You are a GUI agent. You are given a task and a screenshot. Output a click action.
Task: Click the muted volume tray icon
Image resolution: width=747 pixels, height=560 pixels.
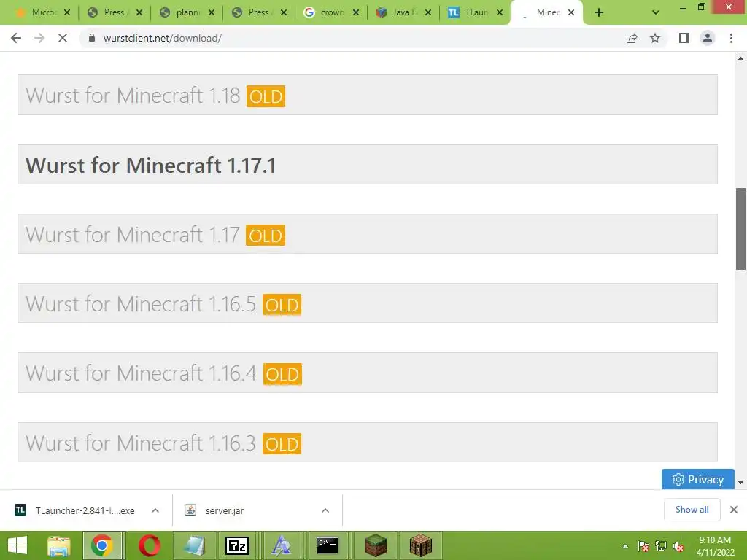tap(678, 546)
